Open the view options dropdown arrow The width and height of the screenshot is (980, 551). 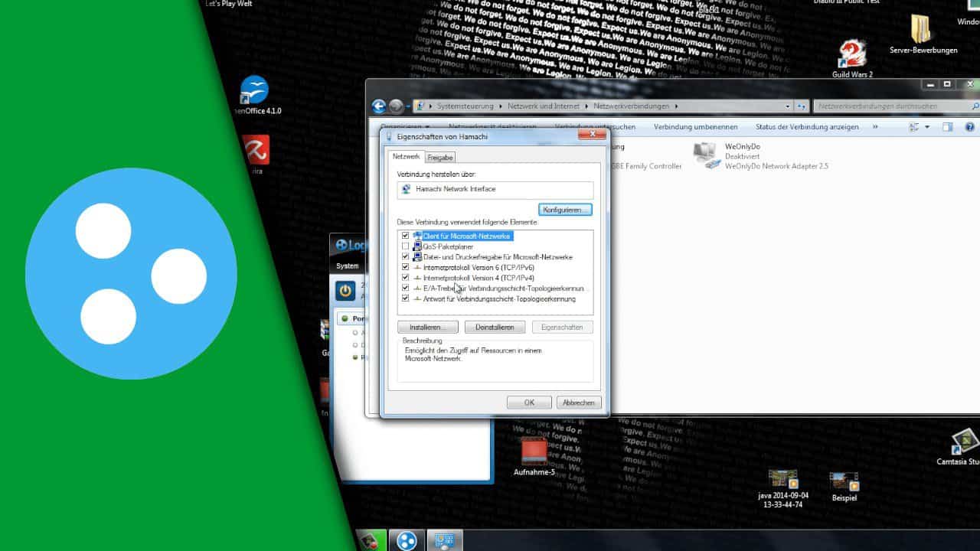point(927,127)
